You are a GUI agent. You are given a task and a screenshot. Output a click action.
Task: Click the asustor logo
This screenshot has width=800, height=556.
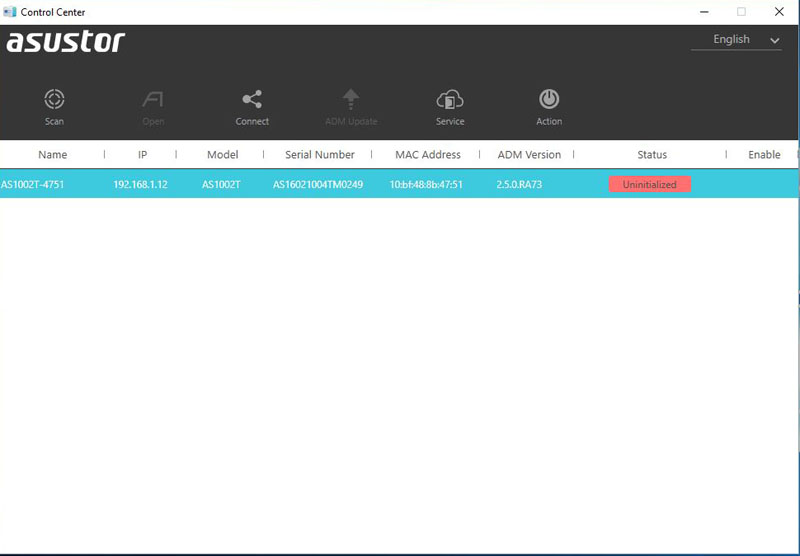pos(65,41)
